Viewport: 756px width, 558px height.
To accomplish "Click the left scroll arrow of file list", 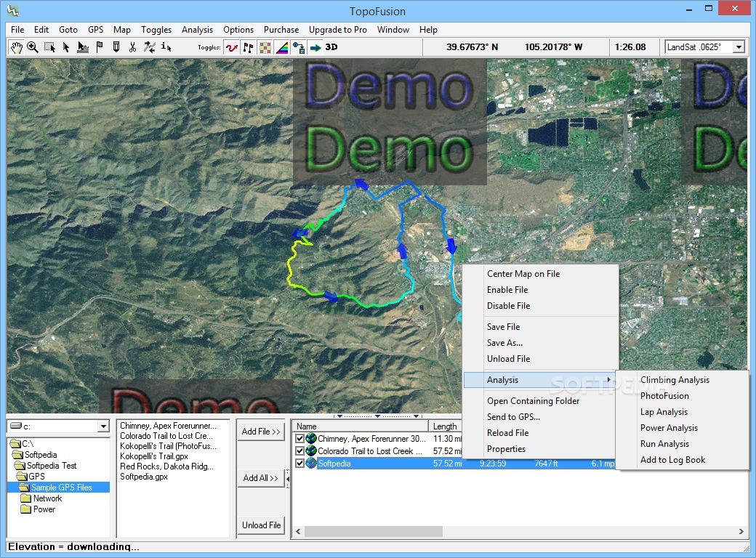I will click(x=299, y=532).
